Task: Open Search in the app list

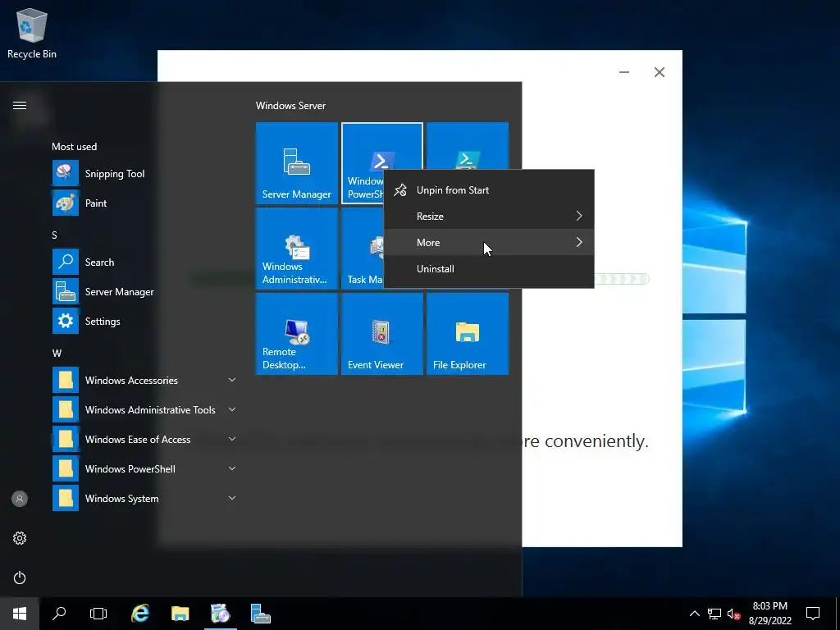Action: coord(144,262)
